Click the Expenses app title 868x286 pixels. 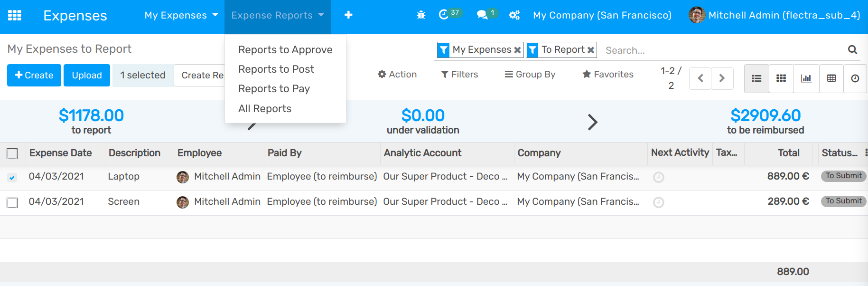tap(75, 16)
